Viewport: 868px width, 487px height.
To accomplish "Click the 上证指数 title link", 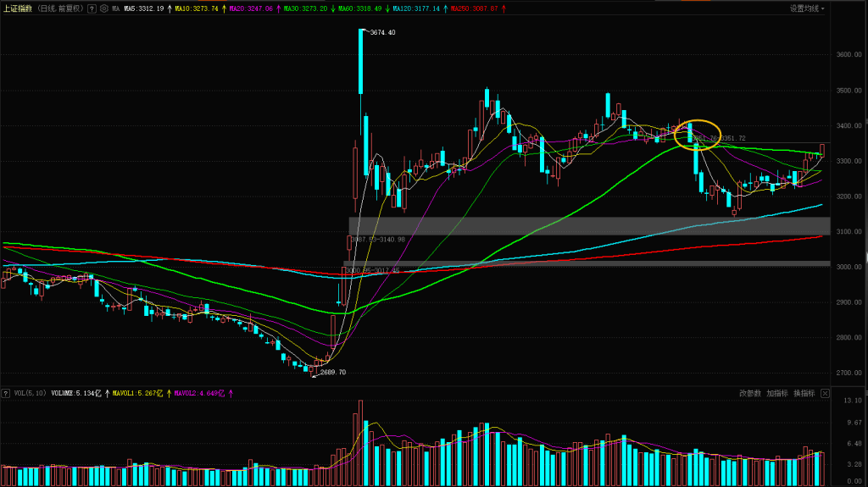I will point(18,8).
